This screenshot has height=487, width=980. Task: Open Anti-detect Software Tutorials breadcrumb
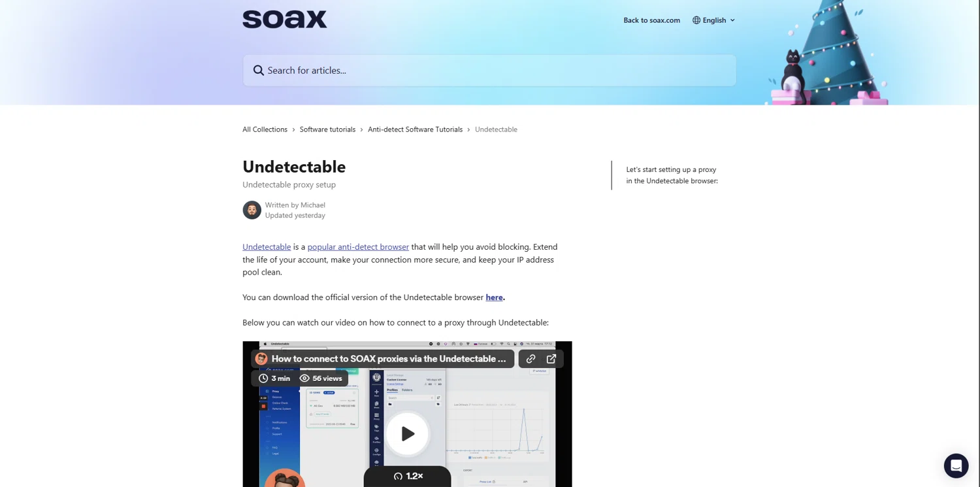[x=415, y=129]
